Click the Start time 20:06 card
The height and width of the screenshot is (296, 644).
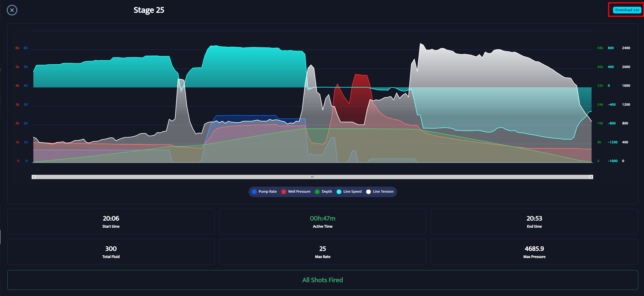point(111,221)
